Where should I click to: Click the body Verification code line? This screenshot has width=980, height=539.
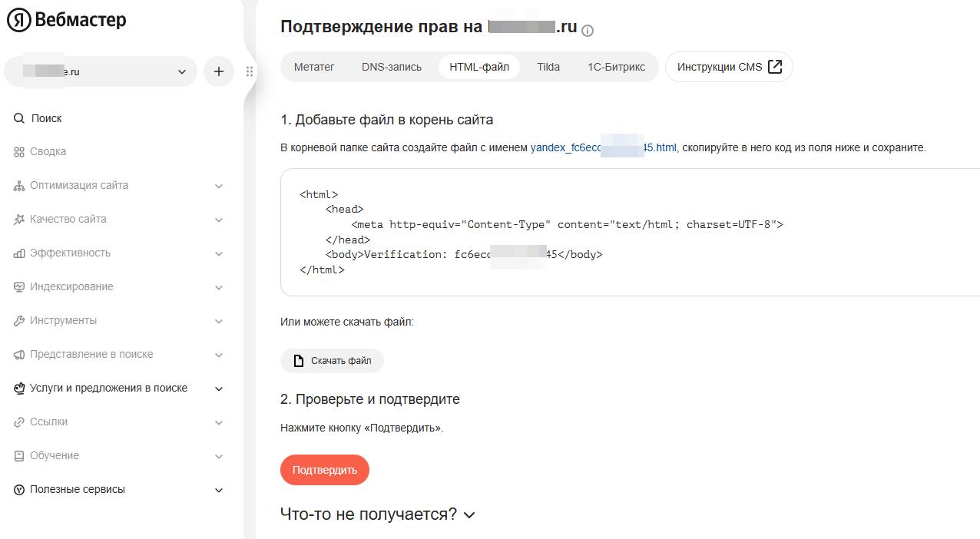[464, 254]
